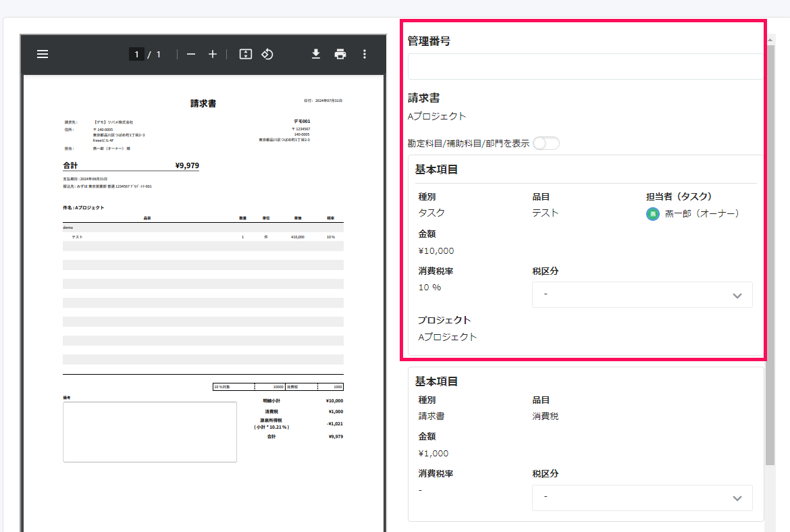The height and width of the screenshot is (532, 790).
Task: Click the 管理番号 input field
Action: (586, 66)
